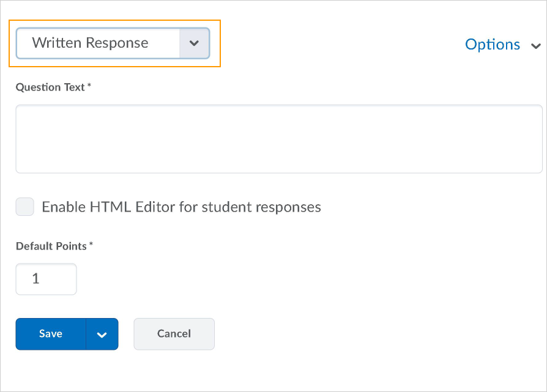The width and height of the screenshot is (547, 392).
Task: Focus the Default Points input field
Action: 46,279
